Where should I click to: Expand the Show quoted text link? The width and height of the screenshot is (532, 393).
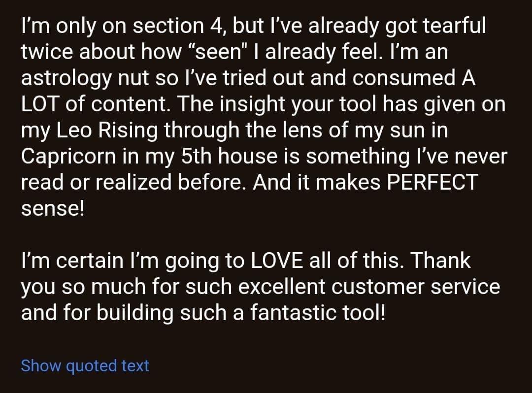click(x=85, y=366)
